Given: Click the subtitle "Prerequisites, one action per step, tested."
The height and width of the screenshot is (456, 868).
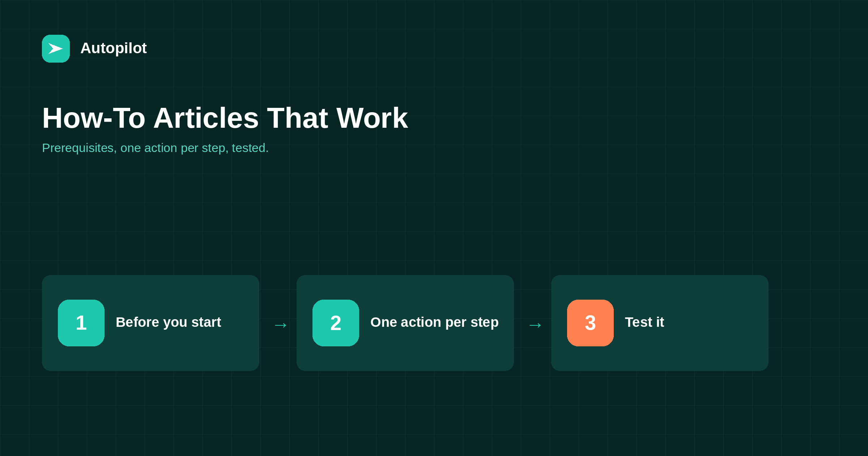Looking at the screenshot, I should (155, 148).
